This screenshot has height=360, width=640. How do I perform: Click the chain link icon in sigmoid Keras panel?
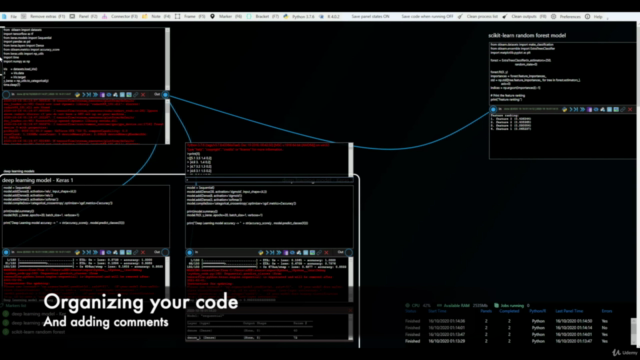coord(320,253)
